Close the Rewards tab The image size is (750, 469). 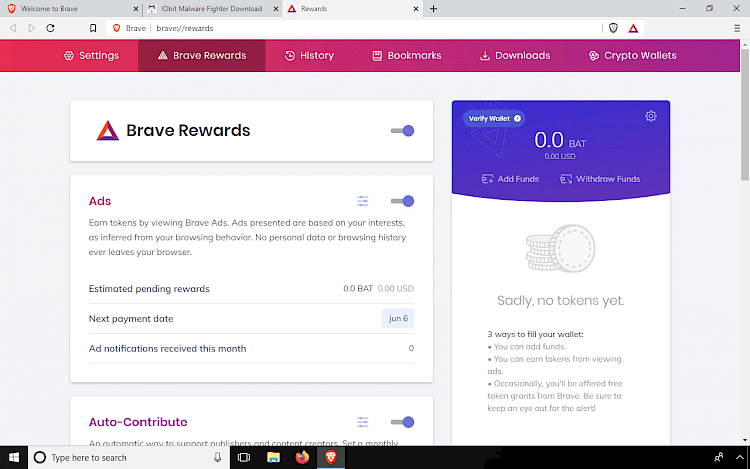click(416, 9)
